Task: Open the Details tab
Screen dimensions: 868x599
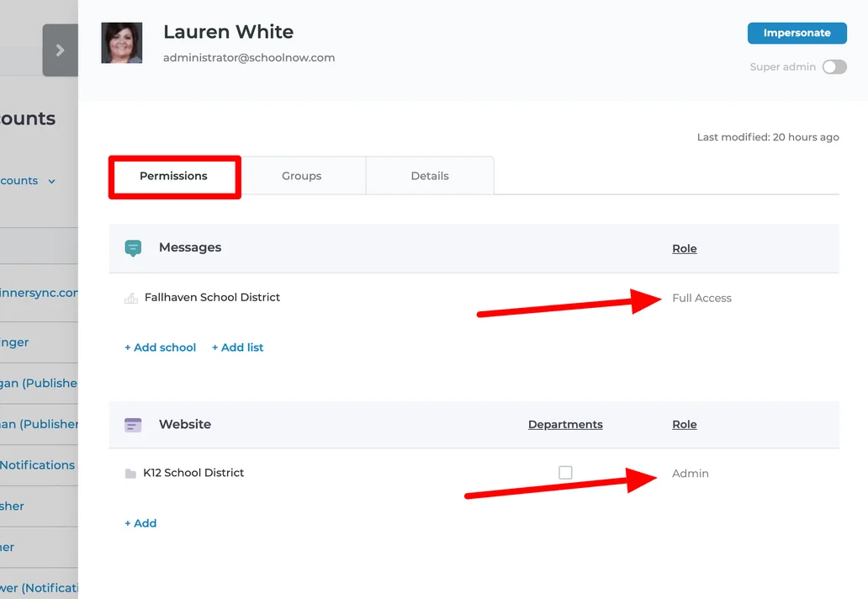Action: click(430, 176)
